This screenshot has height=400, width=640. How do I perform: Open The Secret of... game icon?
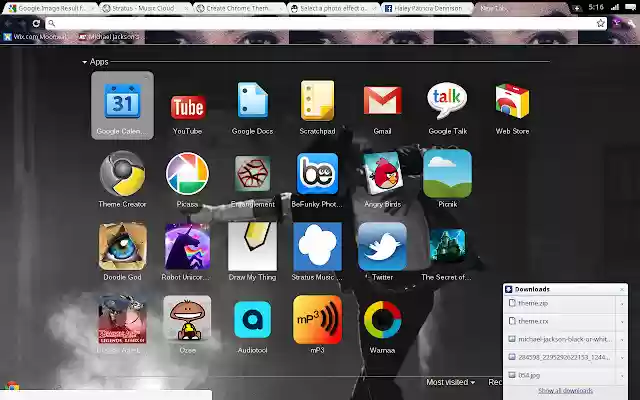pos(447,246)
